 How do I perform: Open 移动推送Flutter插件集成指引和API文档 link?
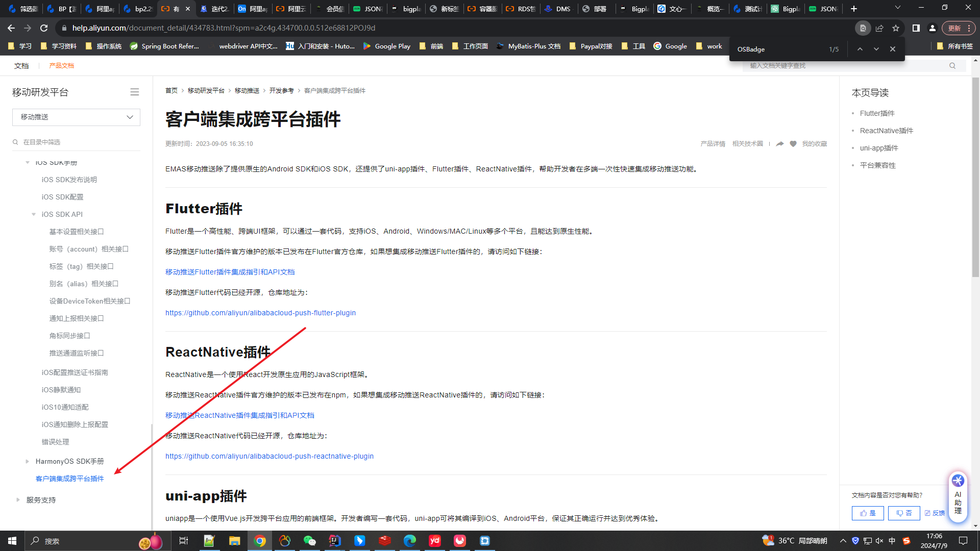tap(230, 272)
